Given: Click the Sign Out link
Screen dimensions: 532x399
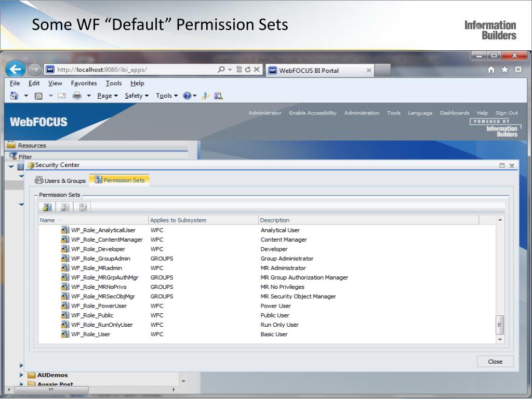Looking at the screenshot, I should (507, 113).
